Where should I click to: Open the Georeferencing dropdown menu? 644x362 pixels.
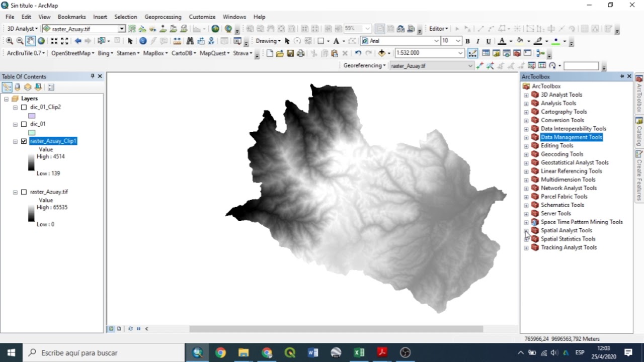365,65
